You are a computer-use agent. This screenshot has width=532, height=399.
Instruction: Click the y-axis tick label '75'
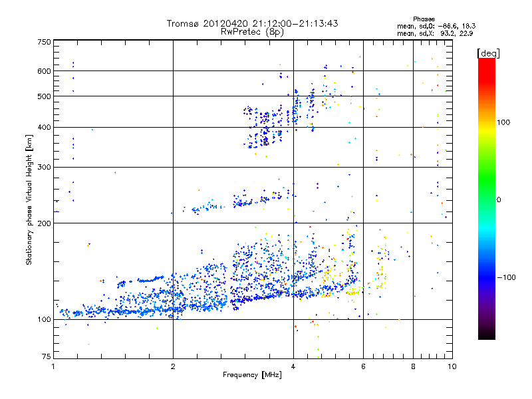[x=47, y=356]
